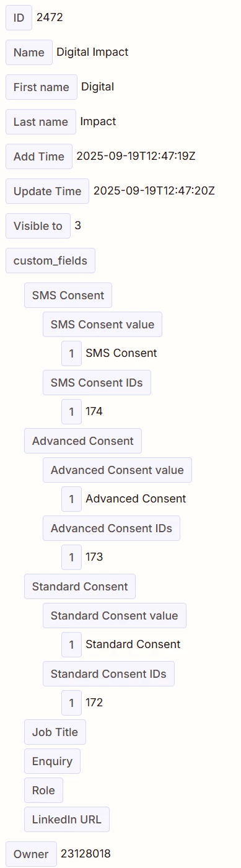
Task: Click the Visible to label
Action: [38, 226]
